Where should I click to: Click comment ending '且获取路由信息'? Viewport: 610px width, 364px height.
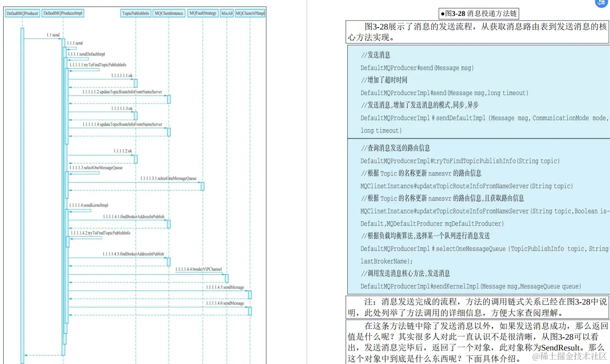(x=442, y=198)
